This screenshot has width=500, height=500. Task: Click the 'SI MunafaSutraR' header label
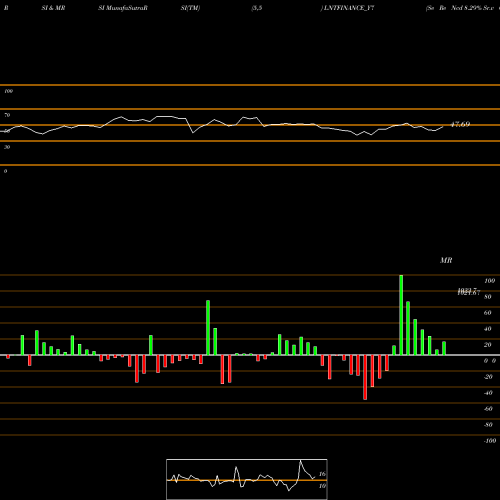[123, 8]
